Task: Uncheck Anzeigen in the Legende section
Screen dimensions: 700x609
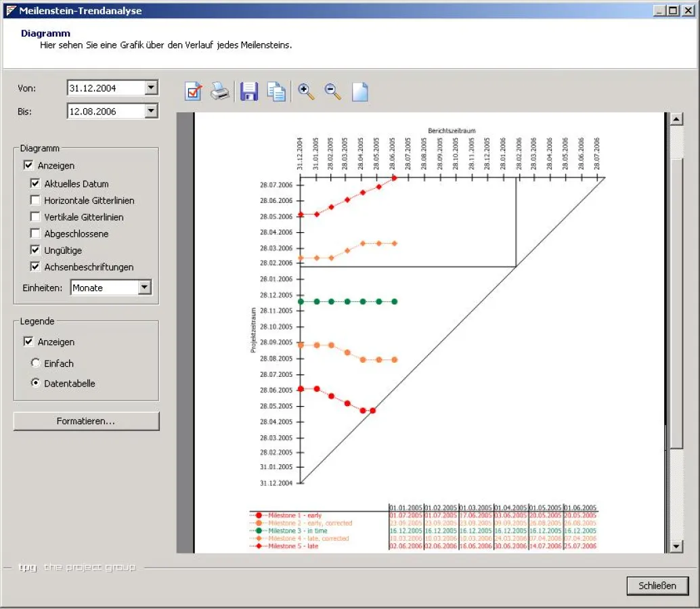Action: pos(28,341)
